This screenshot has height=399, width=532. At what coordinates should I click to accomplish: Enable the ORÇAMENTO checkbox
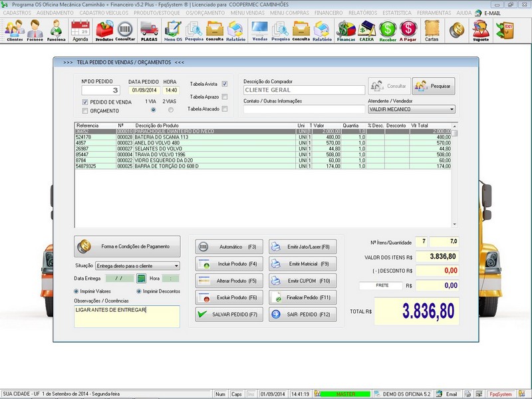tap(85, 111)
